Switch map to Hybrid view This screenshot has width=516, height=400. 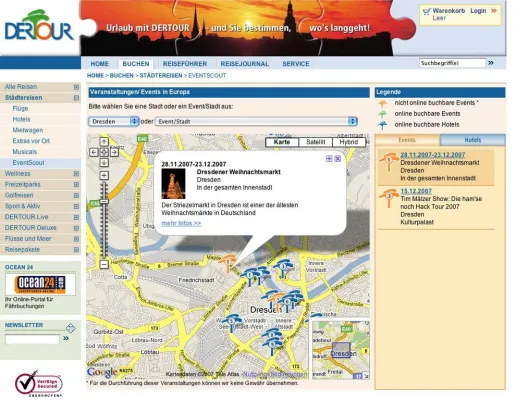(349, 142)
